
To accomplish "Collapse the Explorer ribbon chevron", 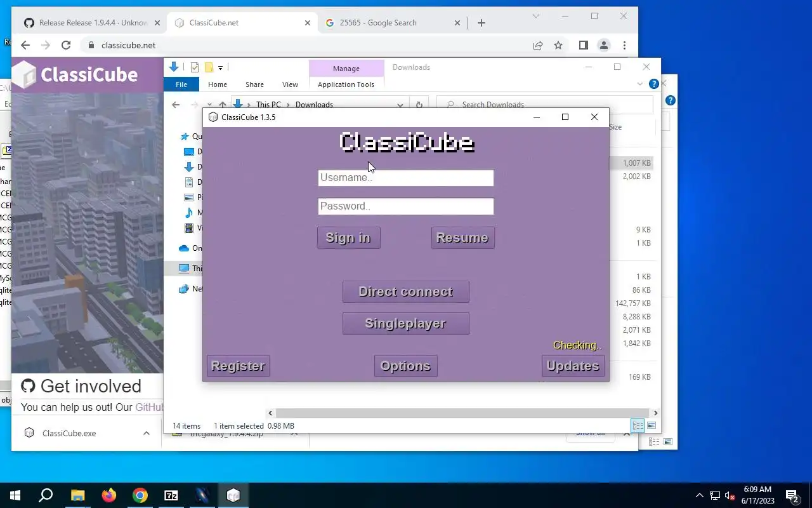I will tap(640, 84).
